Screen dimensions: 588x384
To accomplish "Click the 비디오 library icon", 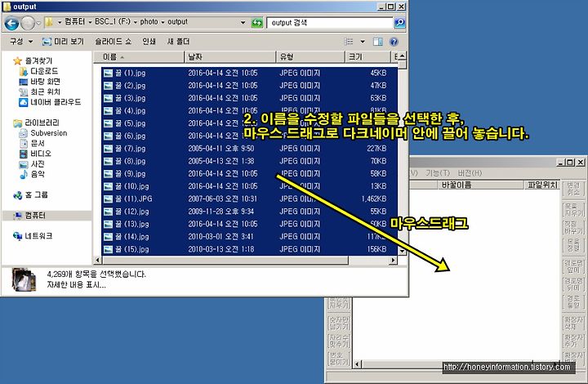I will pos(23,154).
